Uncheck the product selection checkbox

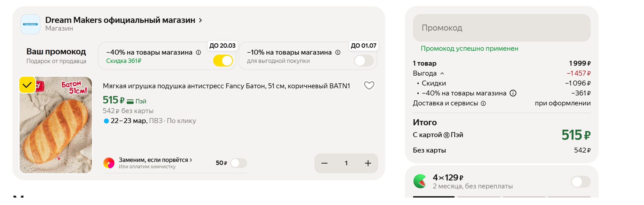tap(27, 85)
